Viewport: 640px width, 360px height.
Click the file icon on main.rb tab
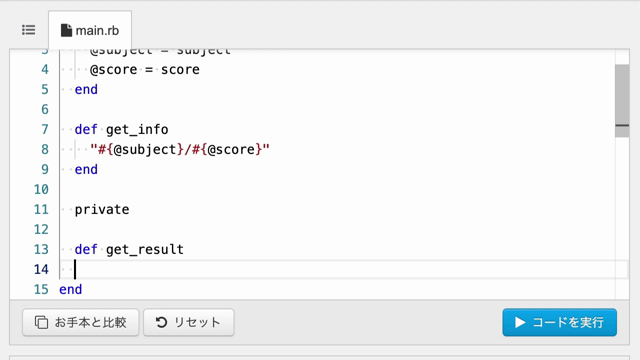[x=66, y=30]
